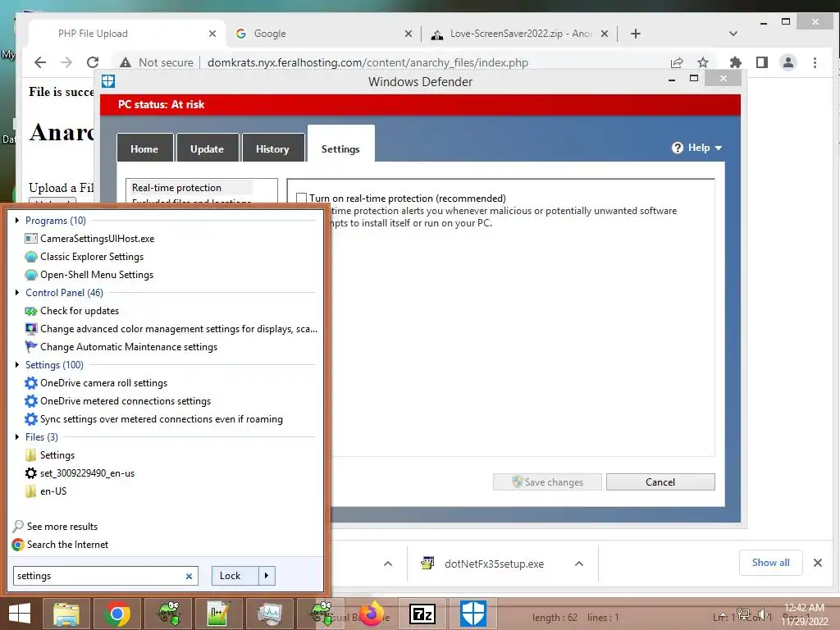The width and height of the screenshot is (840, 630).
Task: Open the Help dropdown in Defender
Action: (x=697, y=148)
